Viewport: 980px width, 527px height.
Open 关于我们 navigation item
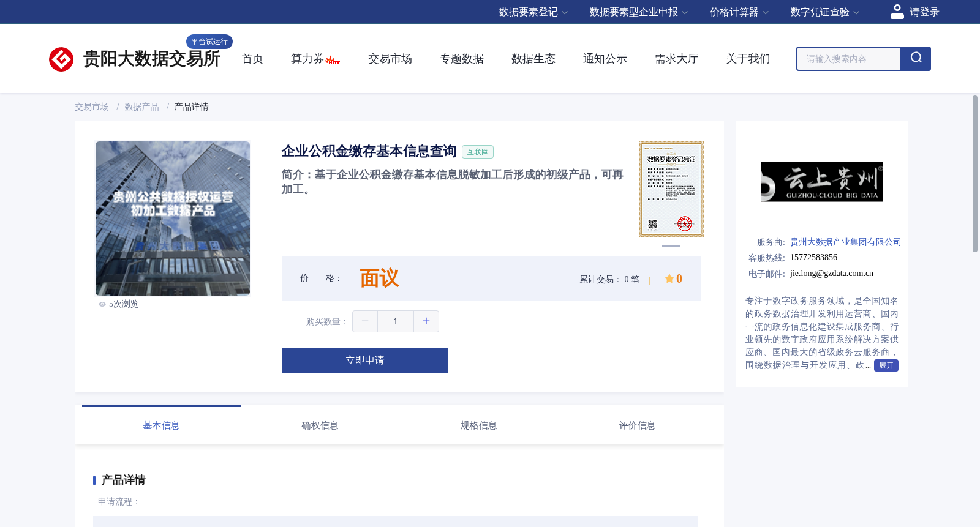[748, 59]
